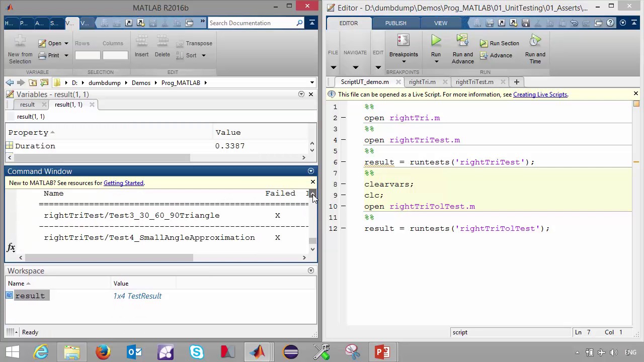Close the New to MATLAB banner
644x362 pixels.
click(x=312, y=182)
